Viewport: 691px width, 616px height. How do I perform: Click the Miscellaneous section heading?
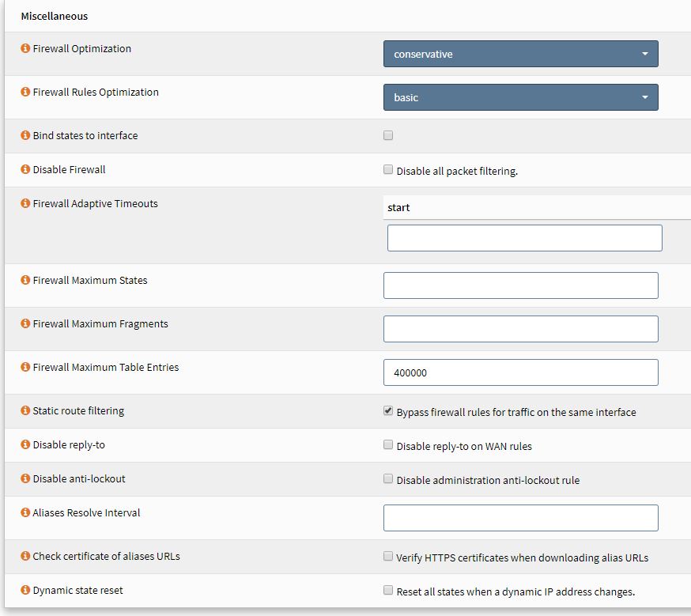(55, 17)
